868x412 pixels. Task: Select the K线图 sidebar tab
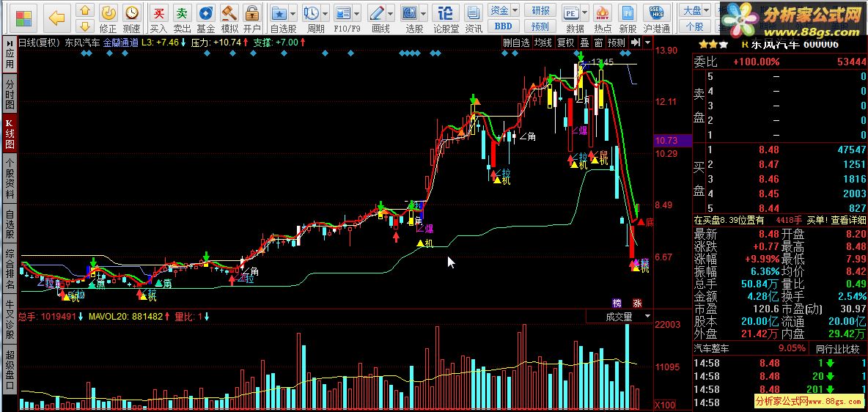10,133
